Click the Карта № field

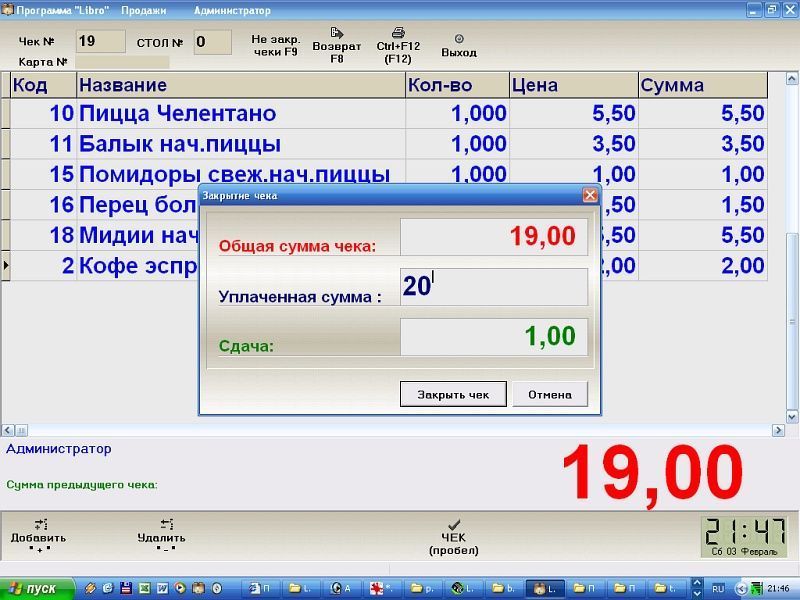pyautogui.click(x=122, y=62)
